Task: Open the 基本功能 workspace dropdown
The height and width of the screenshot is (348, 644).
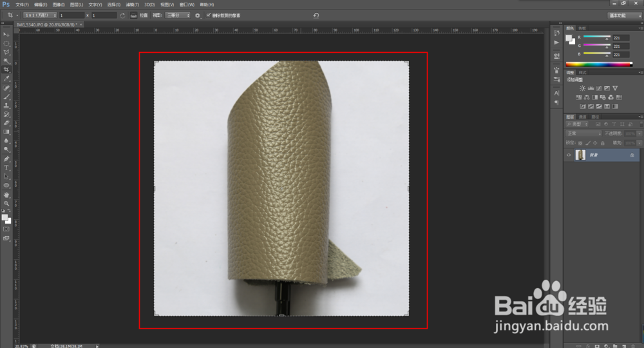Action: pyautogui.click(x=624, y=15)
